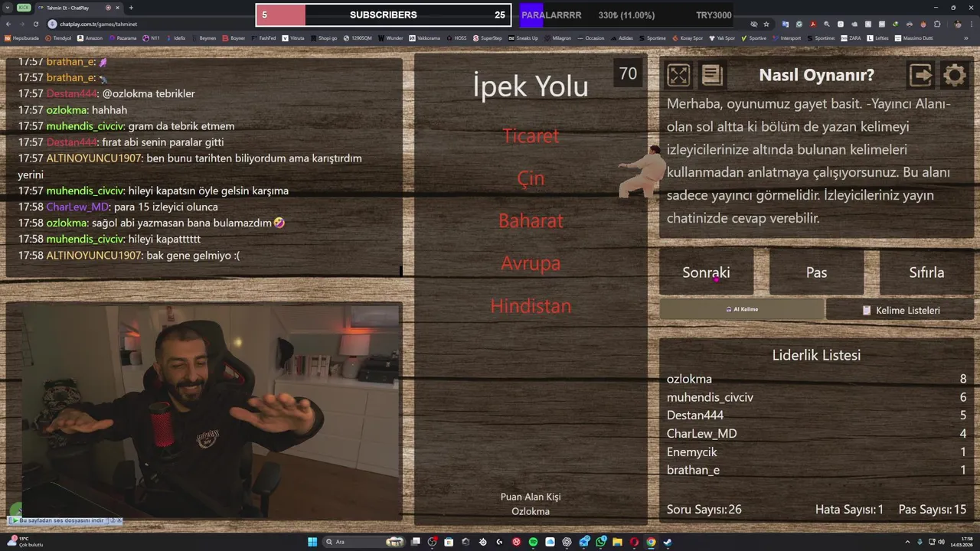Toggle fullscreen with the expand arrows icon

678,74
